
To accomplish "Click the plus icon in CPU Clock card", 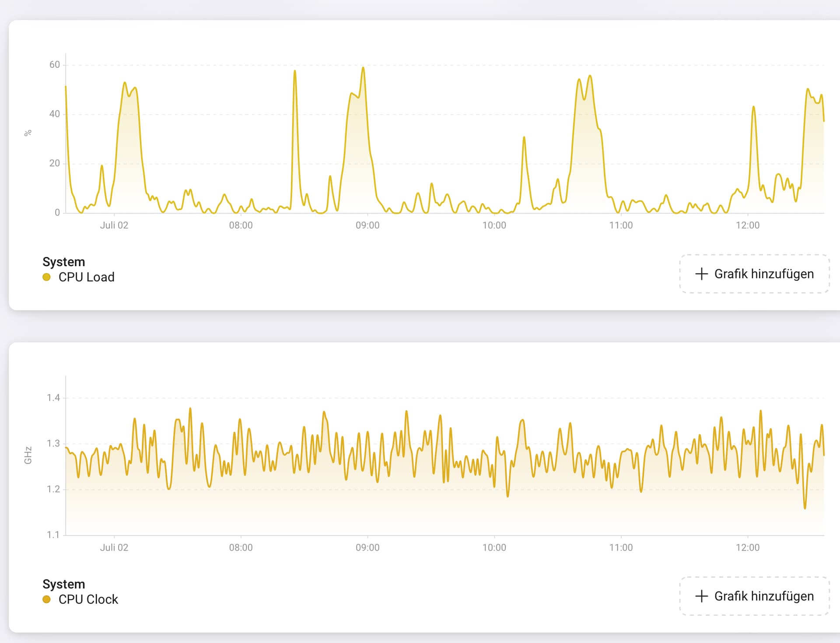I will [701, 596].
